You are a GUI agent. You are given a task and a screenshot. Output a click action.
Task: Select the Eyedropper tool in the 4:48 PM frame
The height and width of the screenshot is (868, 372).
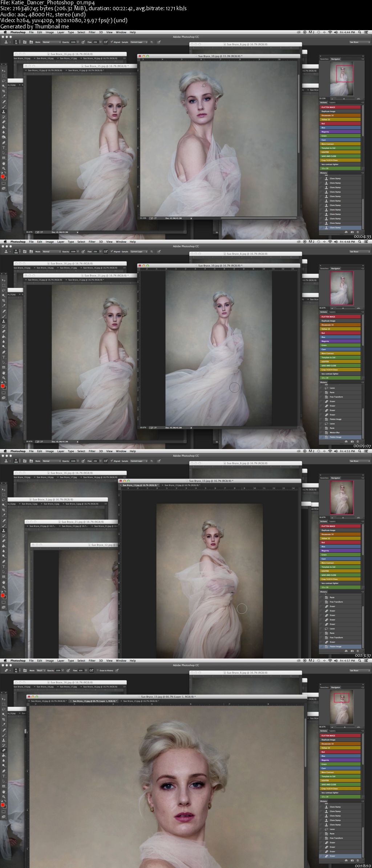pyautogui.click(x=4, y=305)
